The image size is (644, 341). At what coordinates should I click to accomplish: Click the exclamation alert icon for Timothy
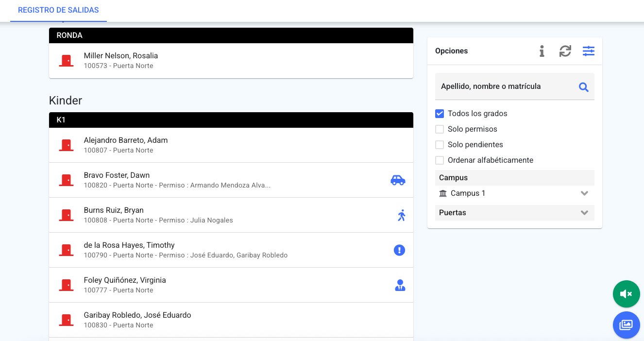click(x=399, y=250)
